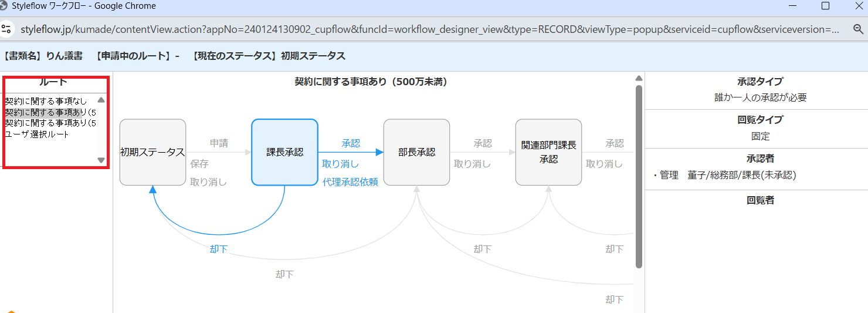Screen dimensions: 868x313
Task: Click approver 管理 菫子/総務部/課長(未承認)
Action: coord(724,175)
